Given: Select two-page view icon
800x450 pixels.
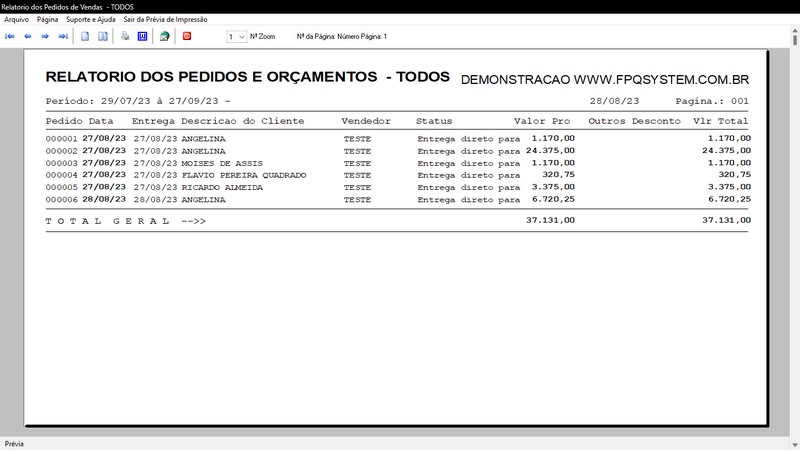Looking at the screenshot, I should [x=104, y=36].
